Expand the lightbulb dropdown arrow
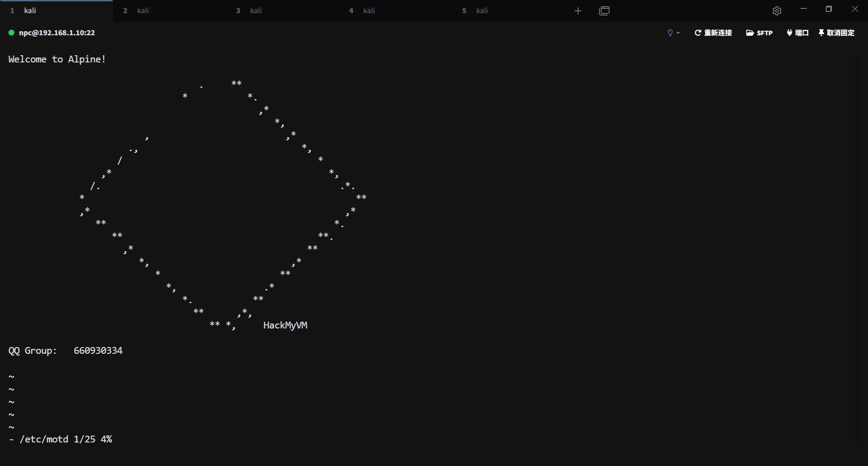This screenshot has width=868, height=466. point(678,33)
